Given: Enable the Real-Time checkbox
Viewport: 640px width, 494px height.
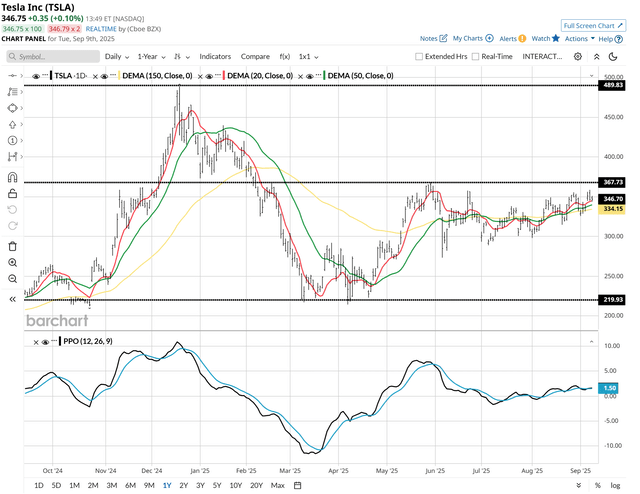Looking at the screenshot, I should (x=475, y=56).
